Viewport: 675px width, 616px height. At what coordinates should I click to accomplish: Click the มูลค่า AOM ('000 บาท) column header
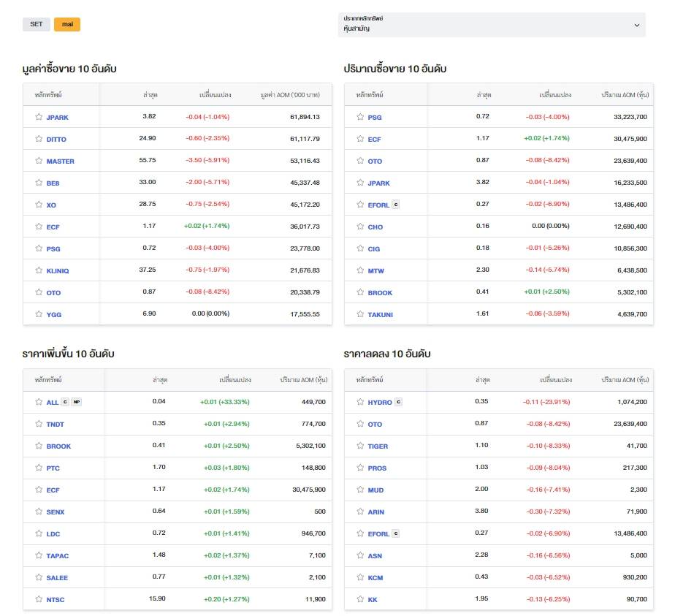(290, 95)
